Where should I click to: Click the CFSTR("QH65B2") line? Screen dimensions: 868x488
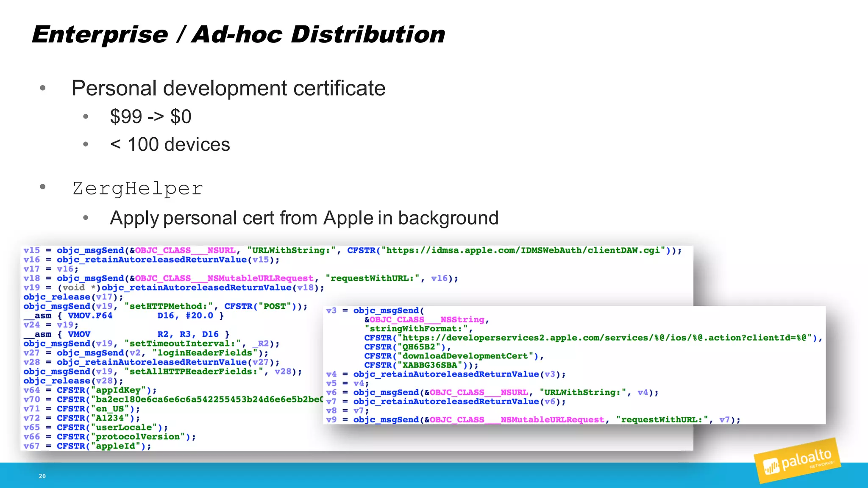(408, 347)
